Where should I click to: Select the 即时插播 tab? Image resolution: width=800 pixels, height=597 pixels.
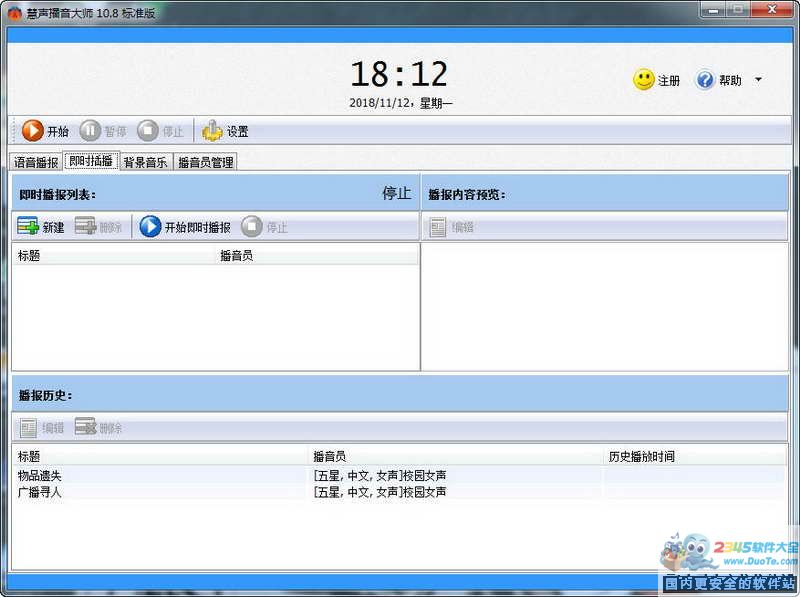point(91,161)
